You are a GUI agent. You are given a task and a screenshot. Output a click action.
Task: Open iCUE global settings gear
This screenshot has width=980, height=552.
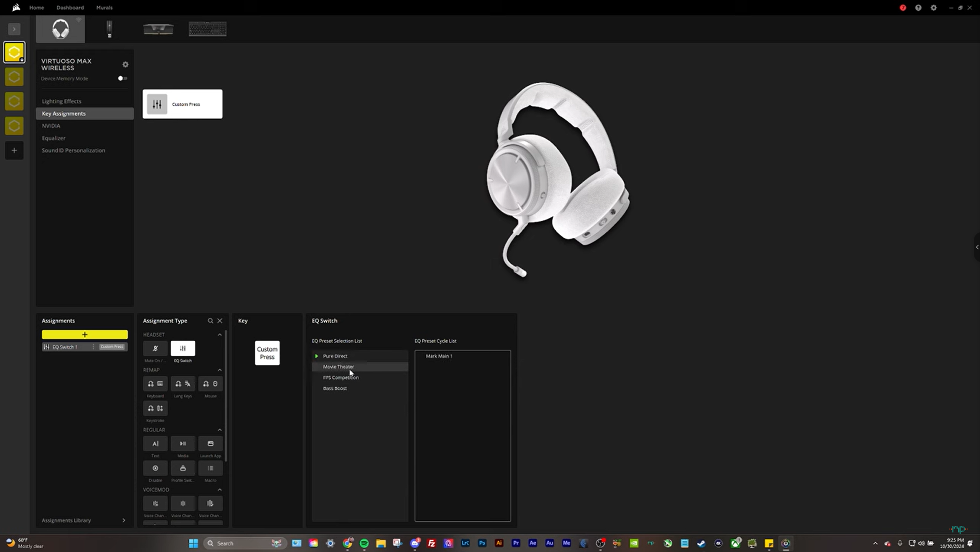coord(933,8)
